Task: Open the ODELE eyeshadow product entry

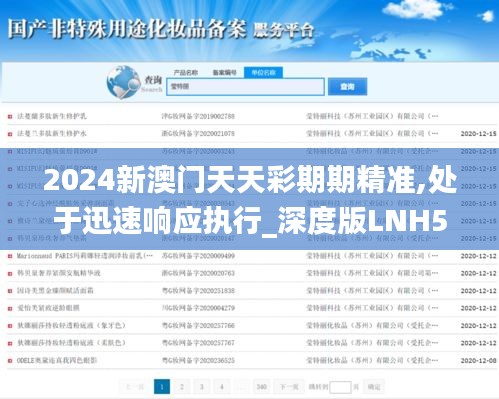Action: point(57,360)
